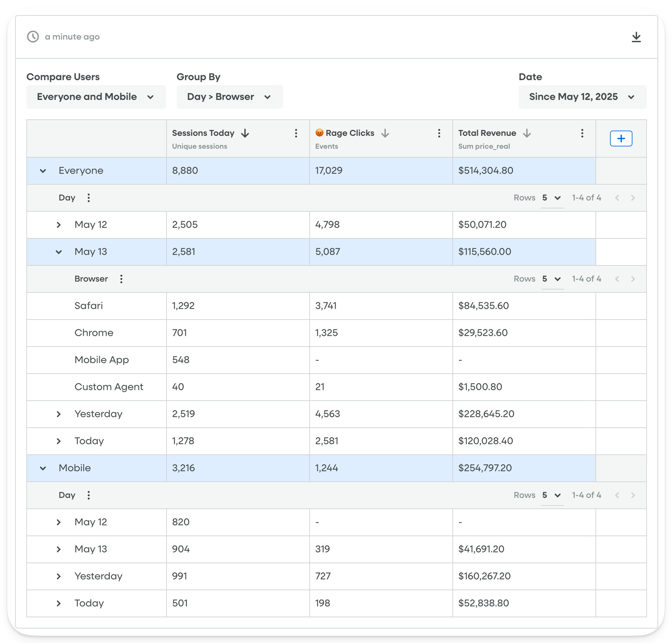The image size is (672, 643).
Task: Expand the Yesterday row under Mobile
Action: point(59,576)
